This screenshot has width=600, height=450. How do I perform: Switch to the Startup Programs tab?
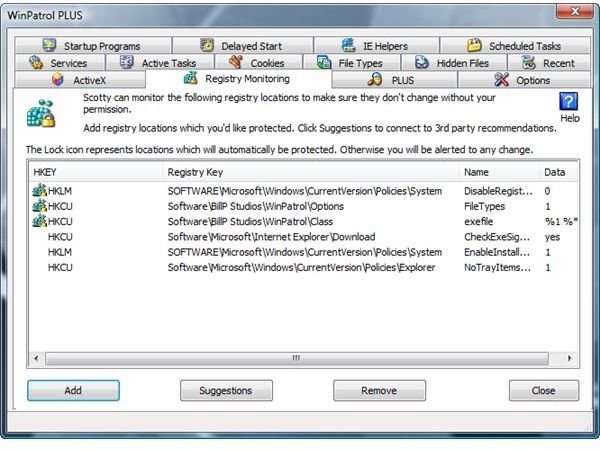coord(93,46)
